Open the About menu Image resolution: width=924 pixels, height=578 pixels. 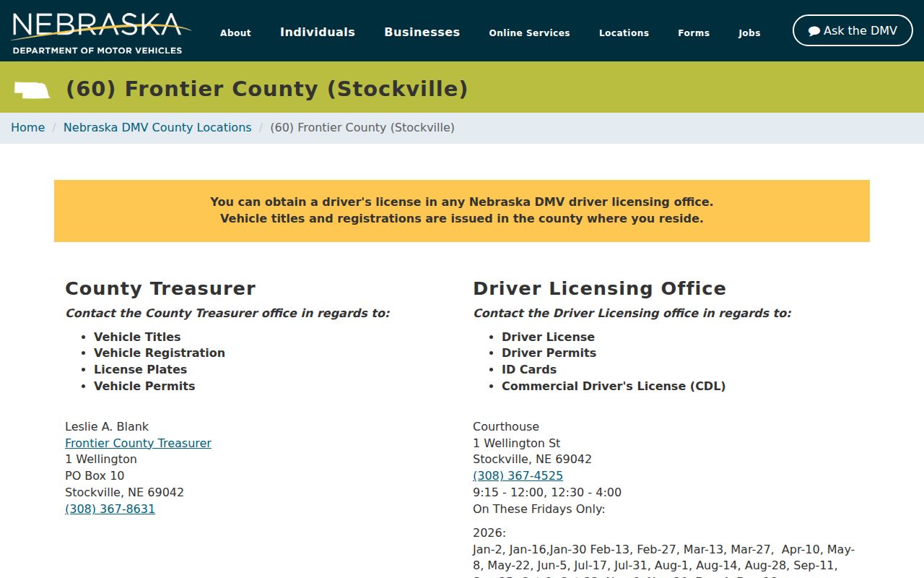(x=235, y=33)
